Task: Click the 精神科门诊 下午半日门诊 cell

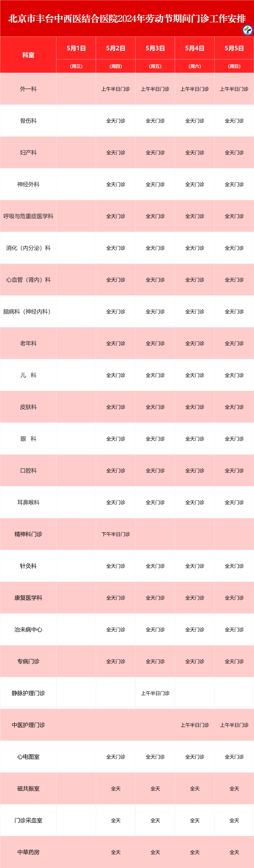Action: click(115, 534)
